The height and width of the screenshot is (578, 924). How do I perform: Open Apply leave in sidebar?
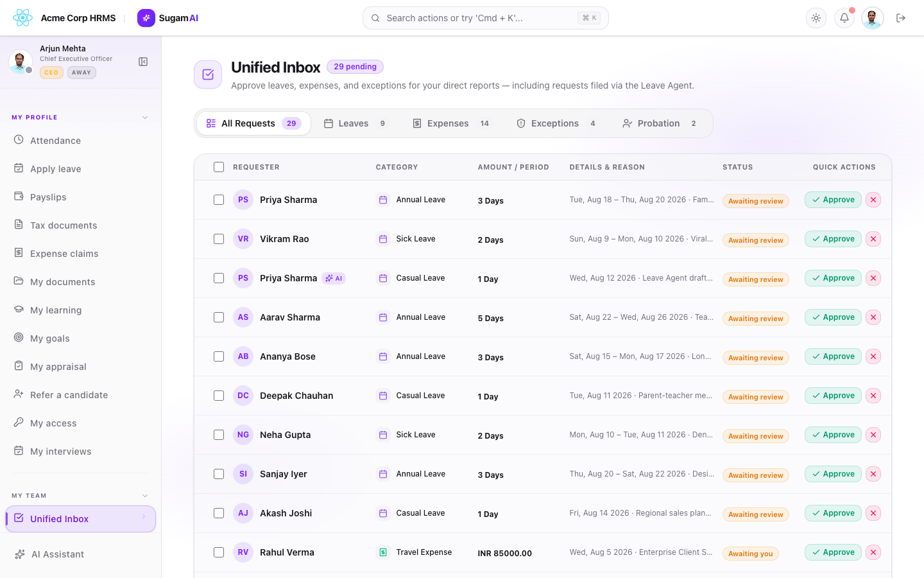(81, 169)
